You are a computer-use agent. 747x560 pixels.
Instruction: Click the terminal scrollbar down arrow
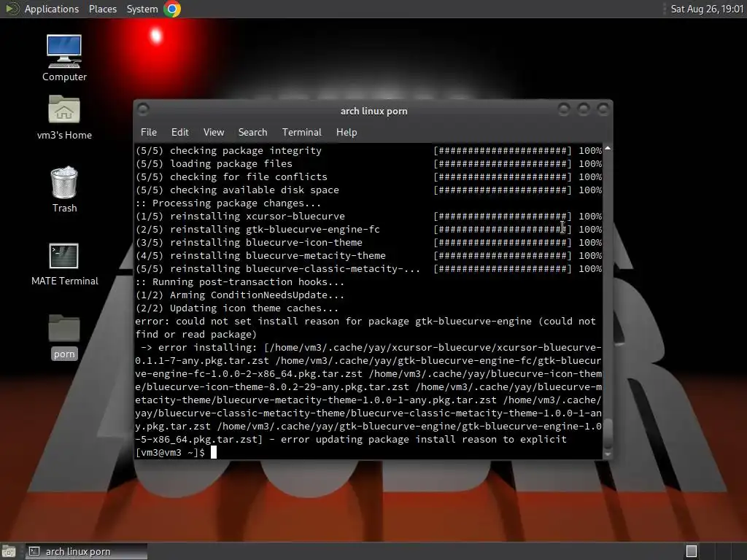point(608,455)
